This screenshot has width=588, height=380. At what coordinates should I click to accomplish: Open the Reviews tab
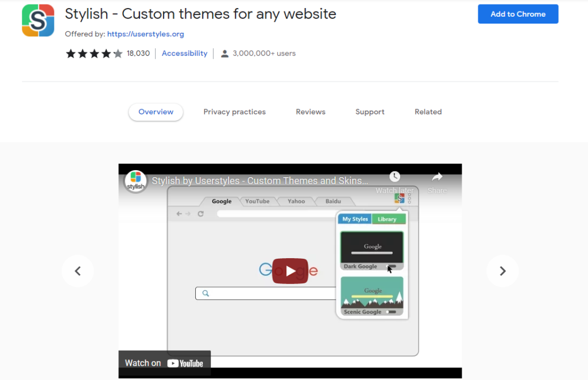pos(311,112)
